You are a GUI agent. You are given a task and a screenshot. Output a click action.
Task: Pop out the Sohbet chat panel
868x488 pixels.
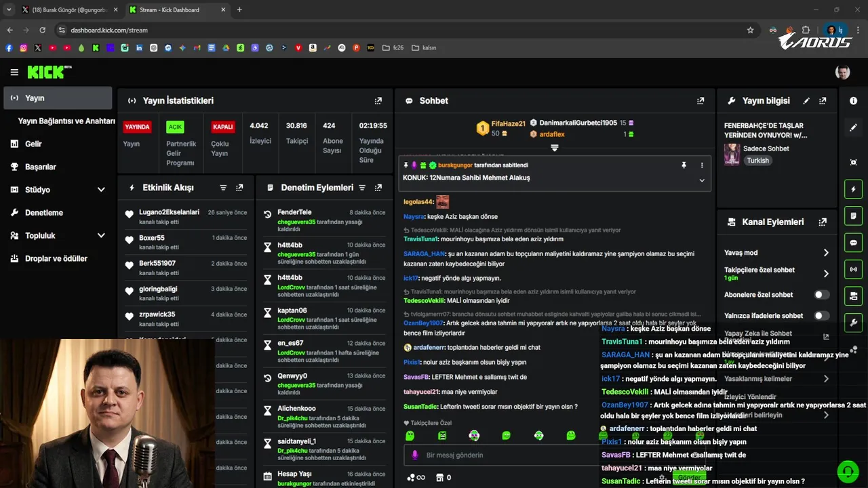(701, 101)
